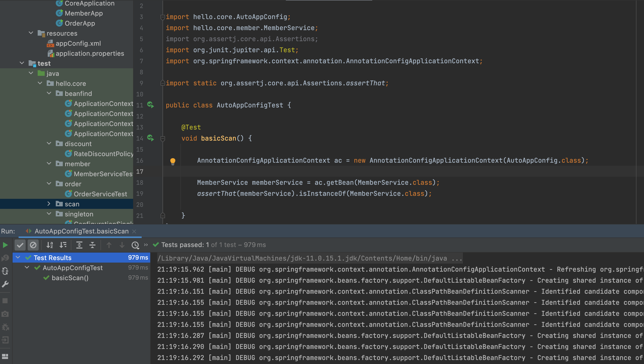Select basicScan() in test results tree
Viewport: 644px width, 364px height.
click(70, 278)
